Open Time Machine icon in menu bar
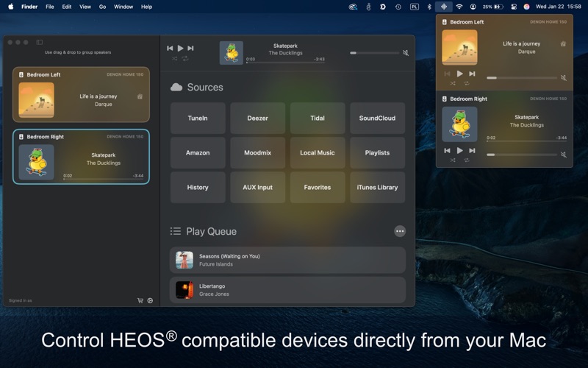This screenshot has height=368, width=588. [398, 7]
